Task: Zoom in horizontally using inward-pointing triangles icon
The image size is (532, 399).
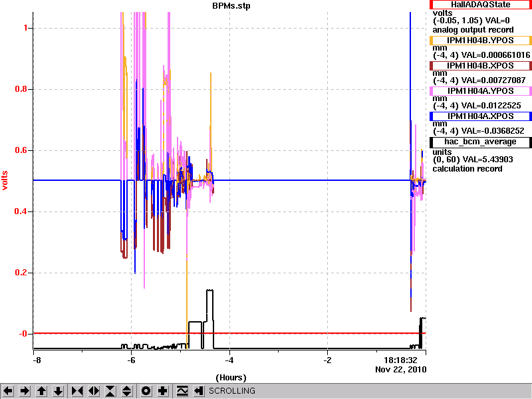Action: (77, 391)
